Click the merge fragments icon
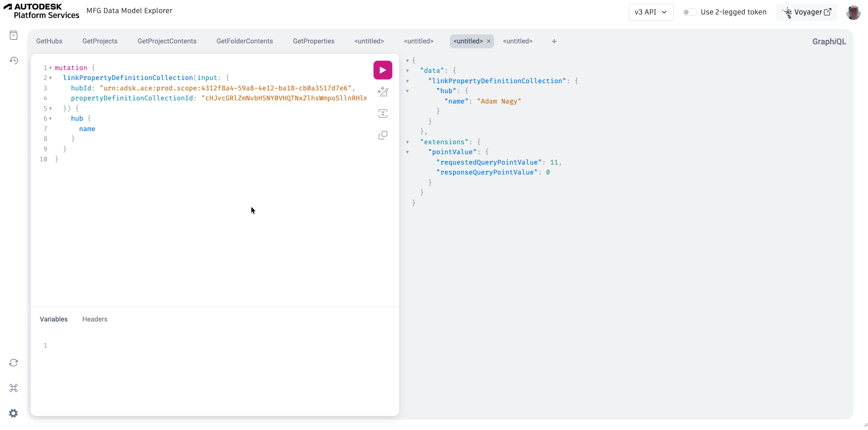The width and height of the screenshot is (868, 430). point(382,113)
